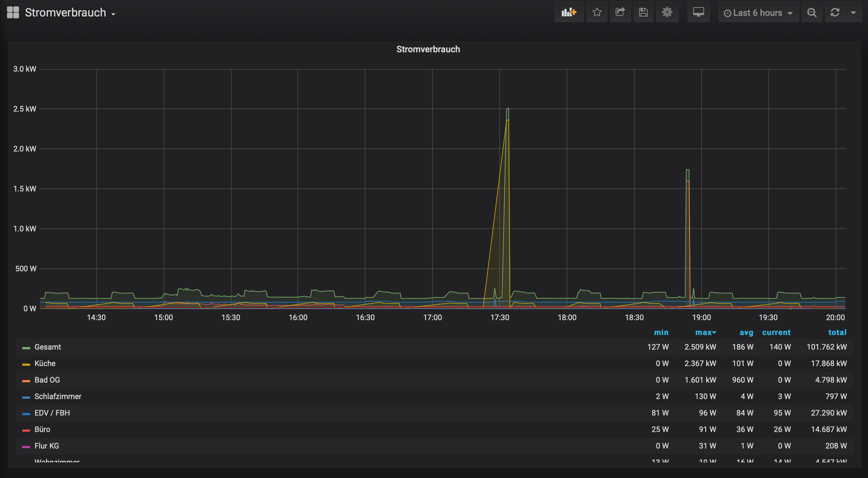Sort legend by avg column header

click(x=746, y=333)
